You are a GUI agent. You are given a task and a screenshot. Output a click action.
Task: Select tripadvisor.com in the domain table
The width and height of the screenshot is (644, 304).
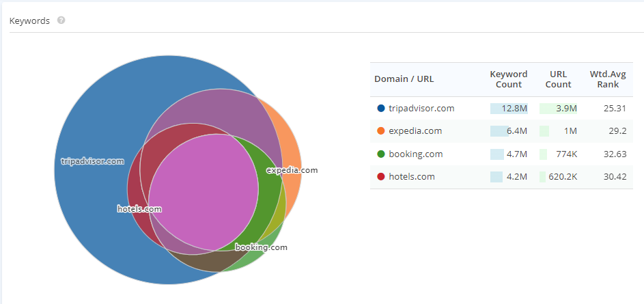(421, 109)
